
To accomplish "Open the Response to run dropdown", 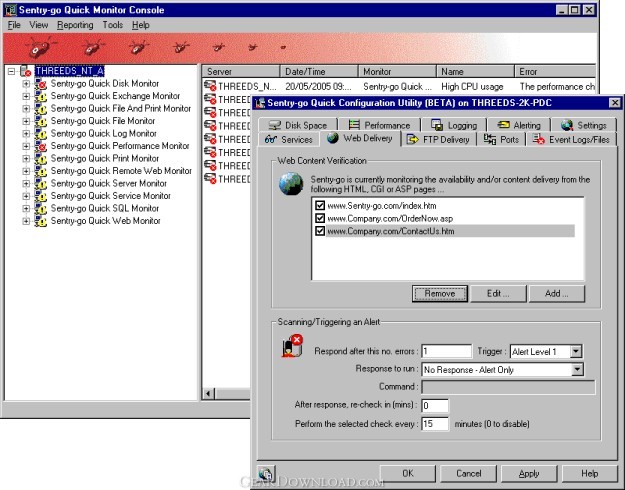I will point(577,370).
